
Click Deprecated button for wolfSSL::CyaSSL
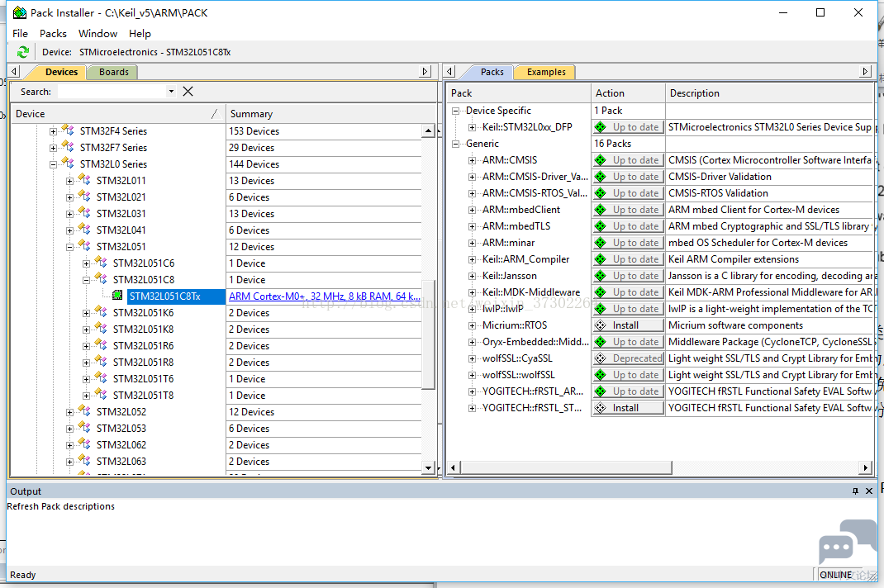tap(628, 358)
